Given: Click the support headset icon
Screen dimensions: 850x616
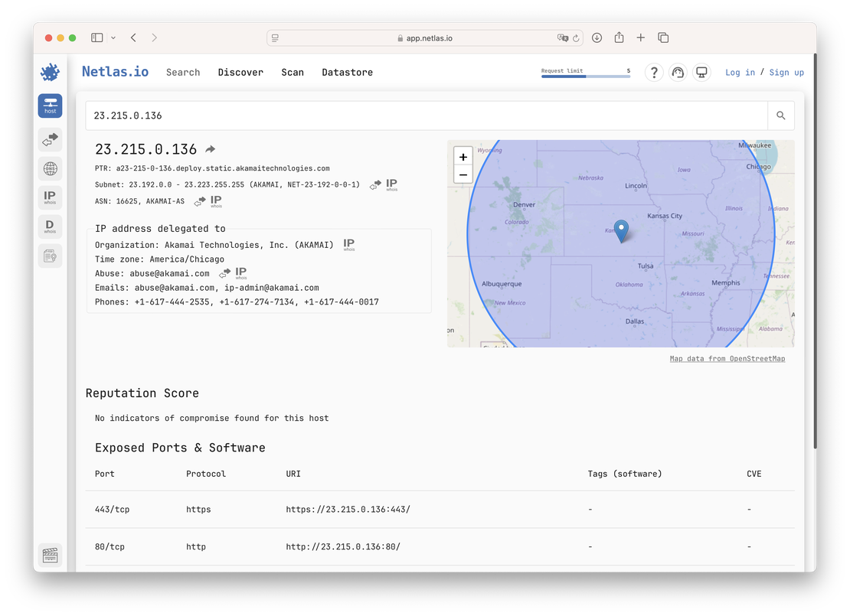Looking at the screenshot, I should tap(678, 72).
